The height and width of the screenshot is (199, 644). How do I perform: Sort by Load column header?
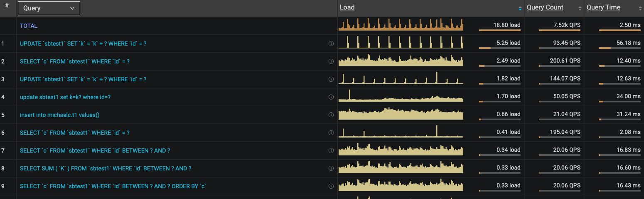tap(347, 7)
